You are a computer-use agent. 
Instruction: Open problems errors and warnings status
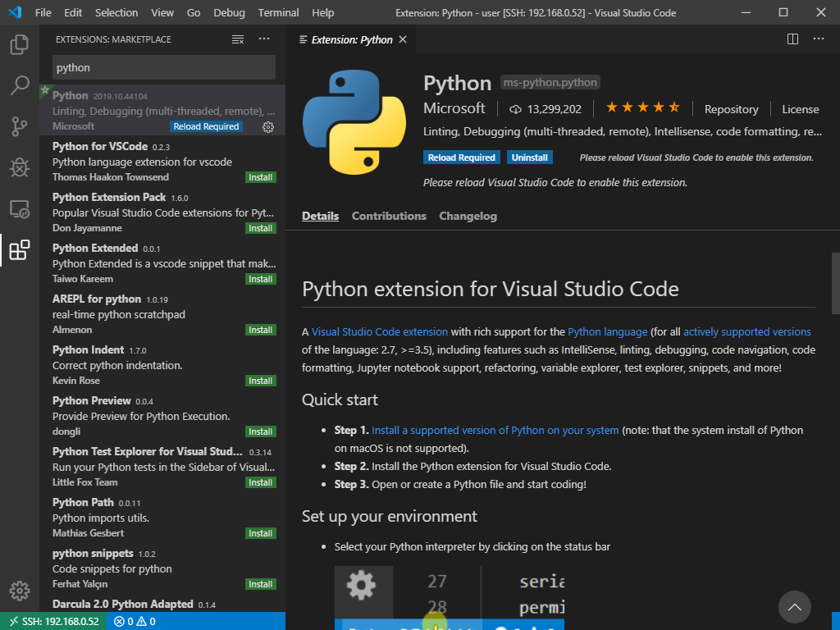135,622
